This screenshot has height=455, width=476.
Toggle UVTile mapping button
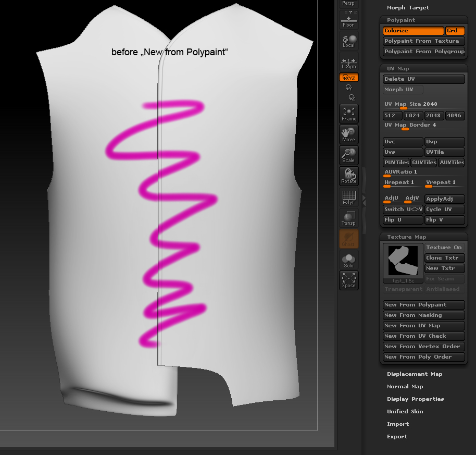coord(444,152)
